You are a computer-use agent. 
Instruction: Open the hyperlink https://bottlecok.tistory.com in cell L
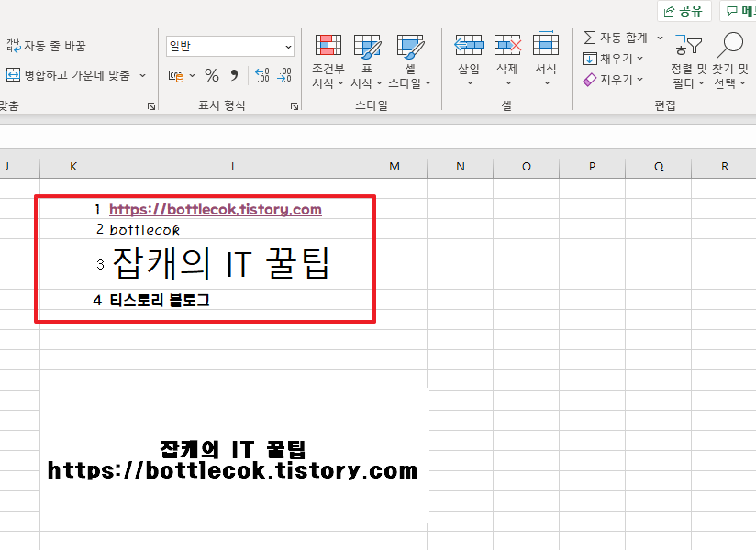[216, 210]
